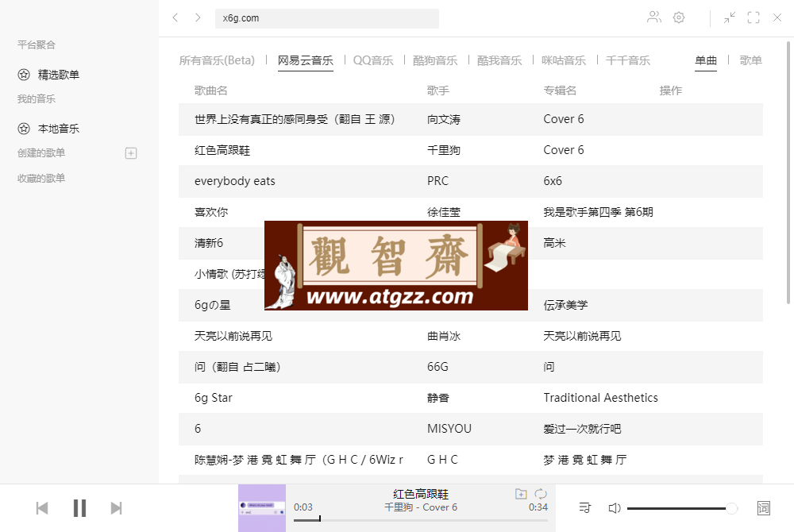Select the 单曲 results view
This screenshot has height=532, width=794.
click(x=705, y=60)
